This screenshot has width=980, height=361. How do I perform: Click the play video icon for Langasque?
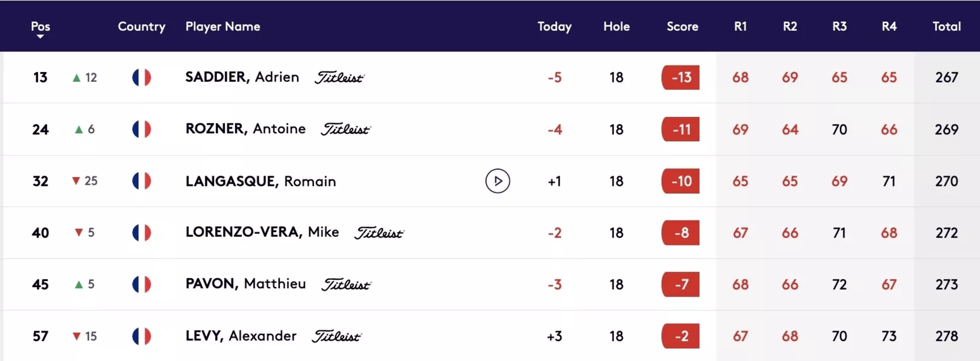coord(498,181)
